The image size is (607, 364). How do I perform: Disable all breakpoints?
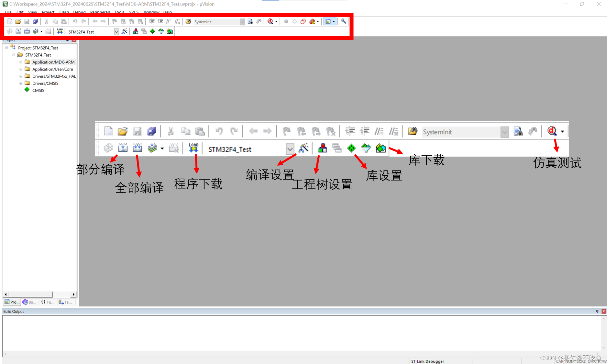tap(303, 22)
